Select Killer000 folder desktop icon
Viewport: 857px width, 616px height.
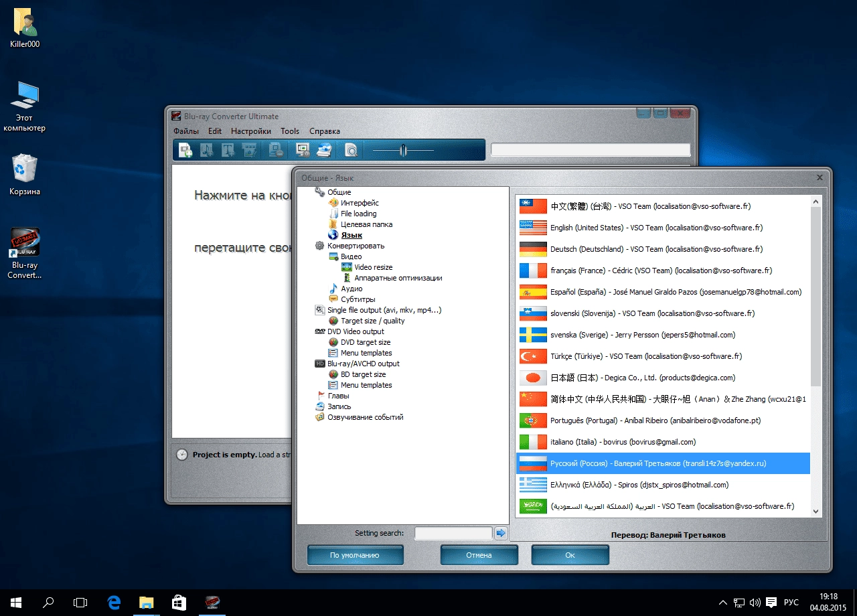pos(25,29)
